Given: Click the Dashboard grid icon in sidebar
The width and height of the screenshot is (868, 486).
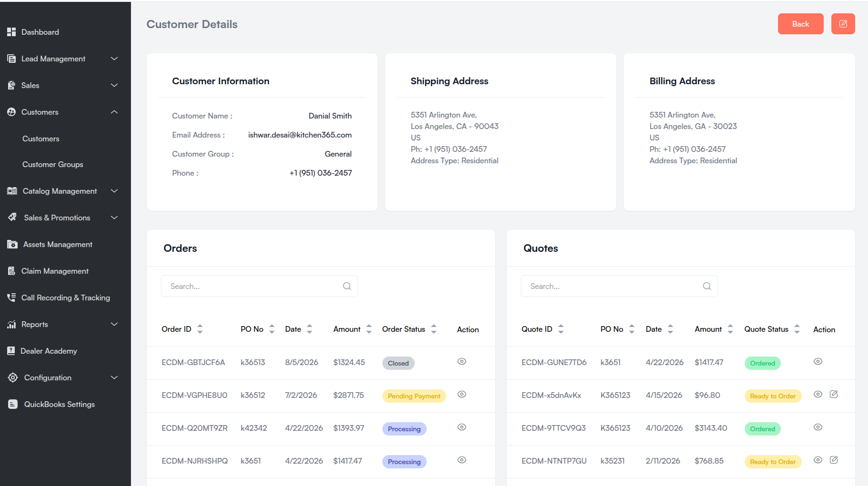Looking at the screenshot, I should (x=11, y=32).
